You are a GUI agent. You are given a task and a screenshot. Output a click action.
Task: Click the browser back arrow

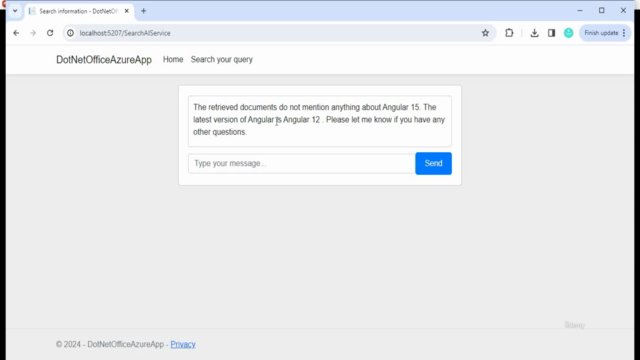click(x=16, y=33)
